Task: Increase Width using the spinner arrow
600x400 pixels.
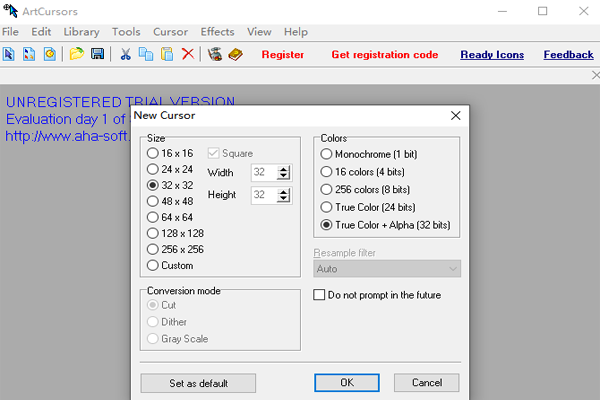Action: [284, 169]
